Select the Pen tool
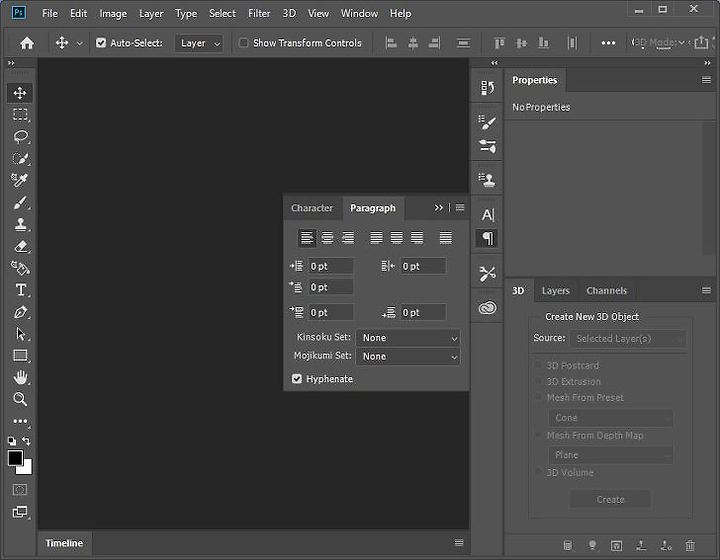 coord(20,312)
